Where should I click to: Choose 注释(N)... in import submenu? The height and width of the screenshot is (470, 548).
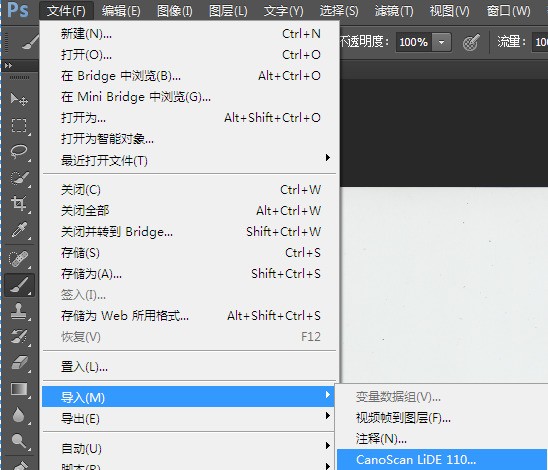click(x=442, y=439)
